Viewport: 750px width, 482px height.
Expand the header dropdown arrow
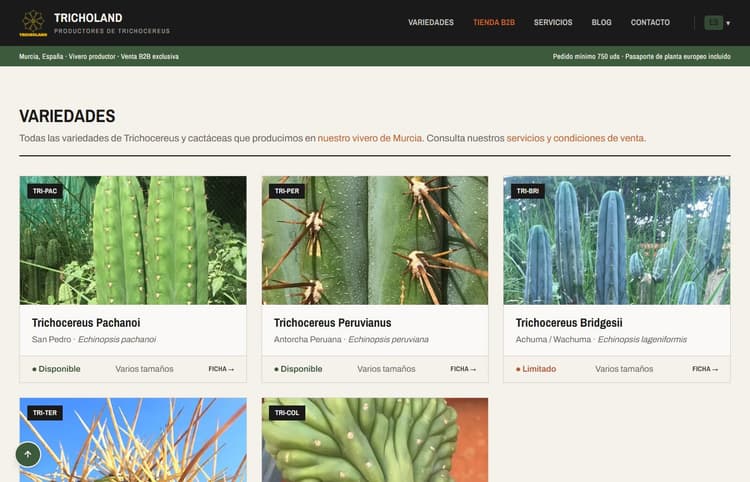point(728,23)
